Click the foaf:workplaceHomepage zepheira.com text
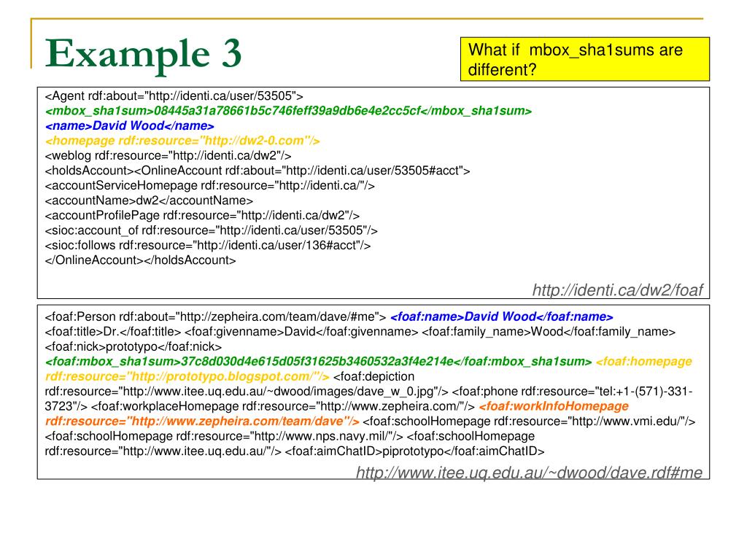 (x=282, y=406)
